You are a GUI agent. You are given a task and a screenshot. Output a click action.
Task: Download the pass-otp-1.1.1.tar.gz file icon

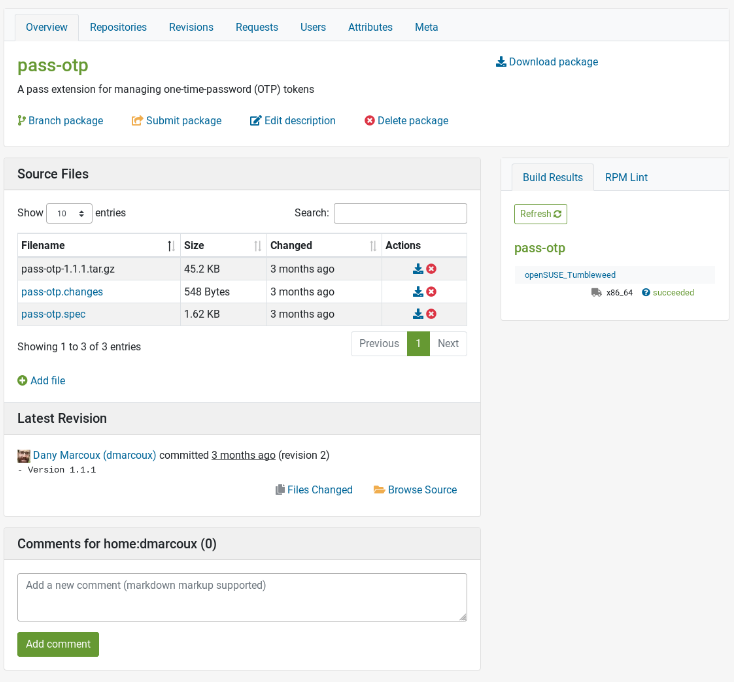[x=418, y=269]
